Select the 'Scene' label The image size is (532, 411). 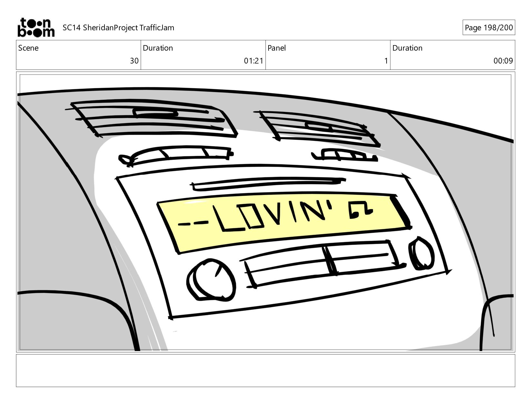(x=28, y=48)
